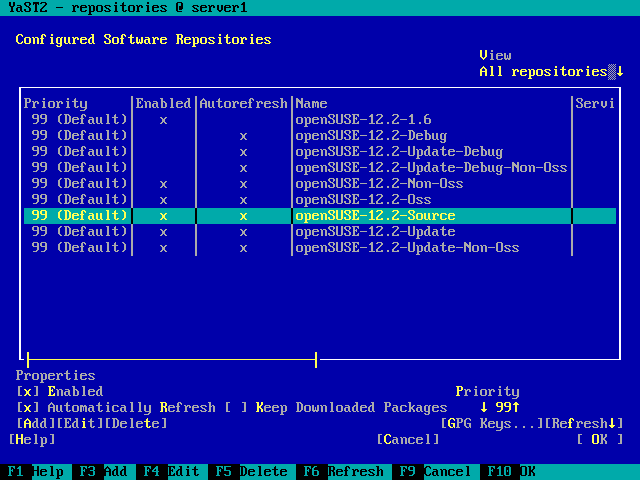This screenshot has width=640, height=480.
Task: Click the [Add] button
Action: (x=36, y=423)
